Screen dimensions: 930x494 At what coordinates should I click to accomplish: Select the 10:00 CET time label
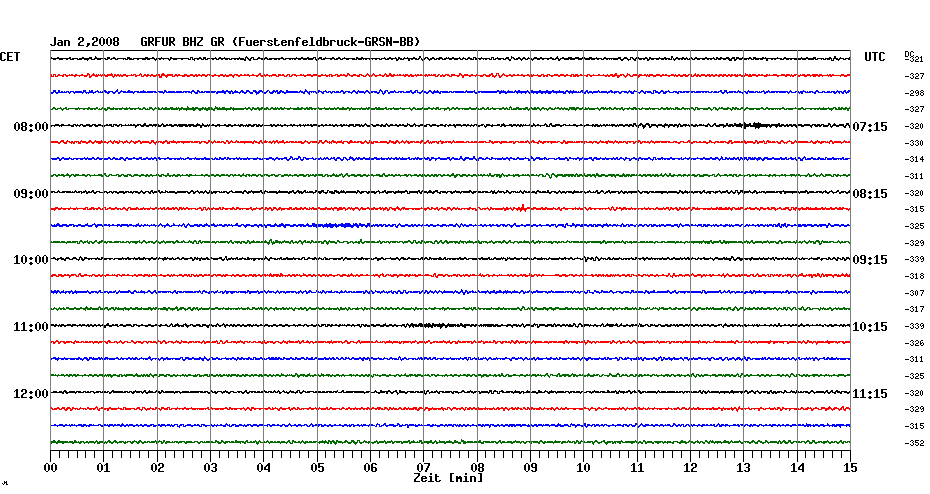[x=31, y=260]
